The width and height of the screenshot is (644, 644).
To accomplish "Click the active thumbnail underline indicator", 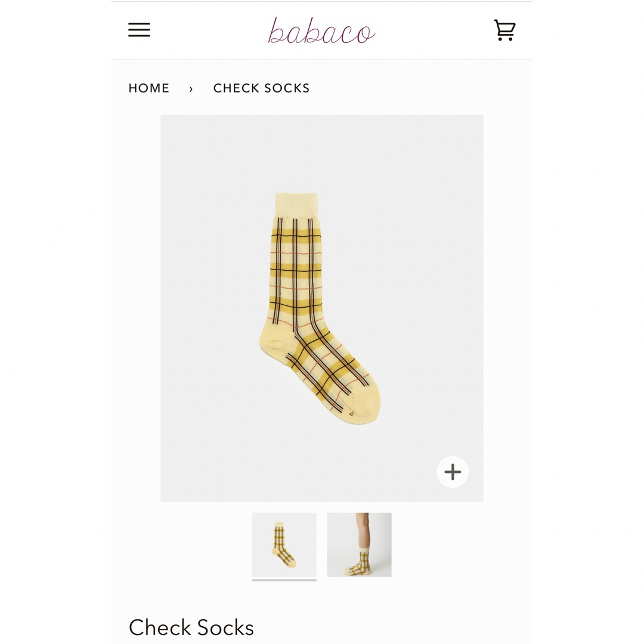I will (x=284, y=580).
